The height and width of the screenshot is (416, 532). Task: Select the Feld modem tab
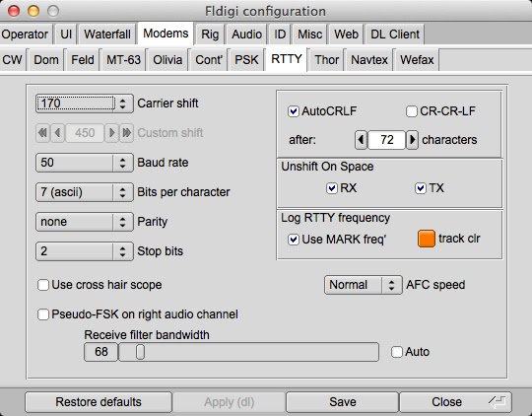click(82, 60)
